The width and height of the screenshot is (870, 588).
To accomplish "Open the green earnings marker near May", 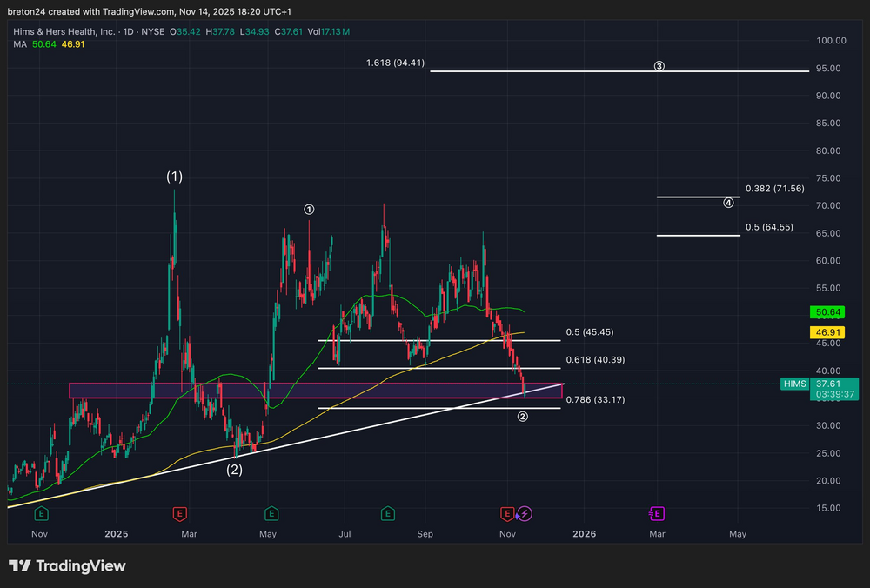I will pos(271,513).
